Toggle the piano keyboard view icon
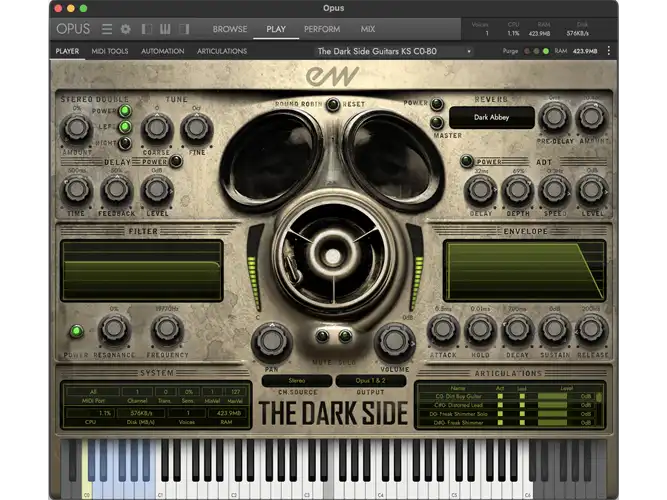The image size is (667, 500). coord(165,29)
